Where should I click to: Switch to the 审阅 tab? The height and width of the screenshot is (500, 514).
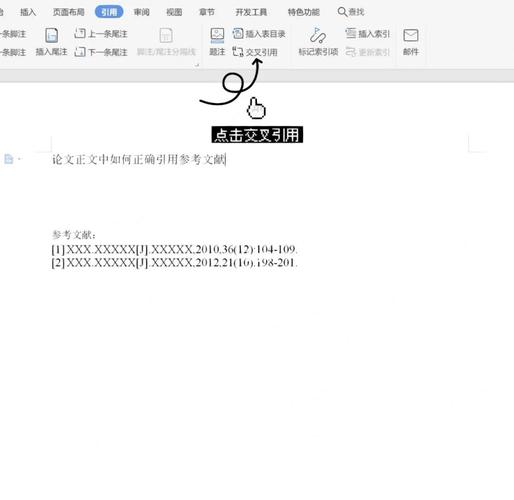tap(141, 12)
